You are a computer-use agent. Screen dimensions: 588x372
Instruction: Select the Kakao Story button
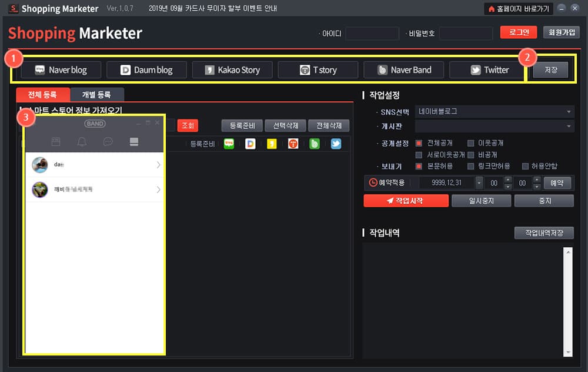click(232, 70)
